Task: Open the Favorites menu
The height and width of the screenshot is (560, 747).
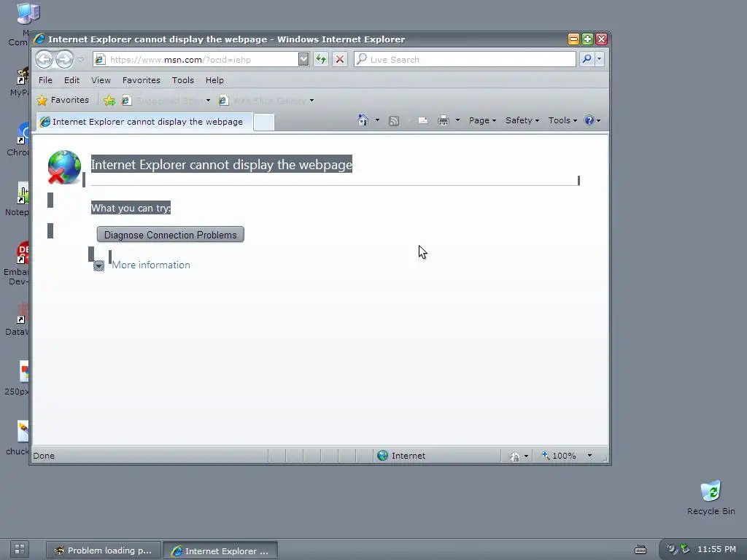Action: point(141,80)
